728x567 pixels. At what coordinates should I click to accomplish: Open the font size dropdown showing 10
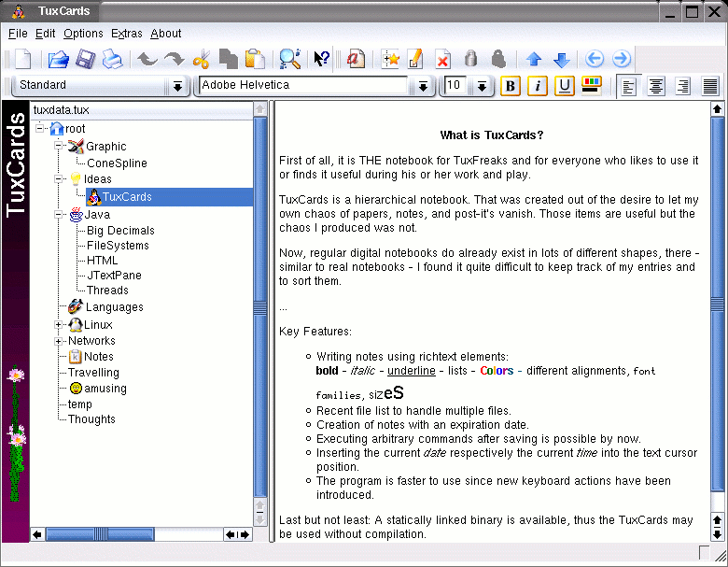482,86
